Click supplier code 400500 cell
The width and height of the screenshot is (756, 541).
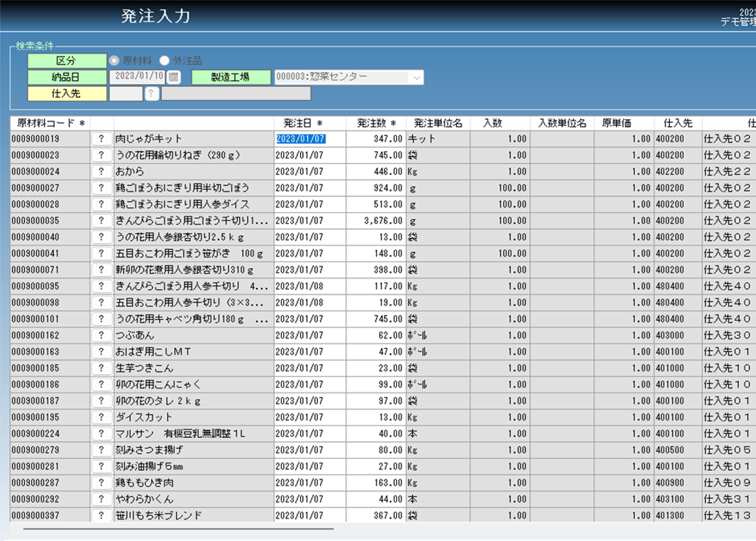point(678,450)
